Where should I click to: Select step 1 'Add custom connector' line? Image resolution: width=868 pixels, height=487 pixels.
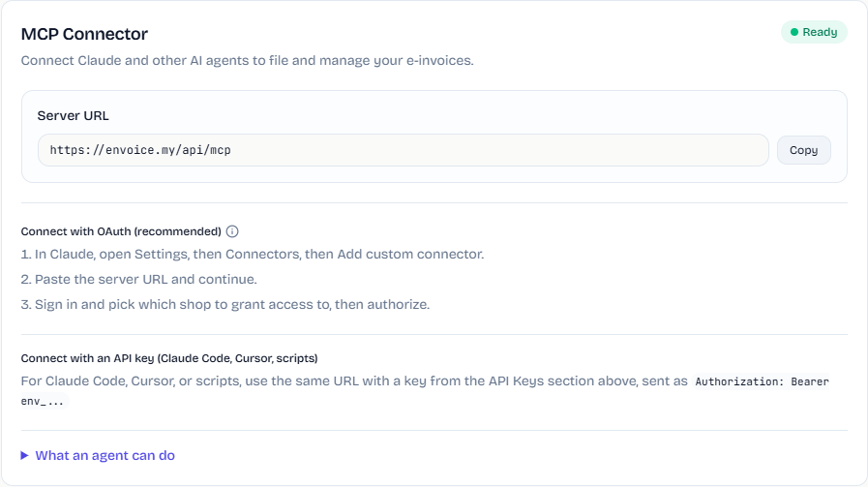[x=253, y=255]
